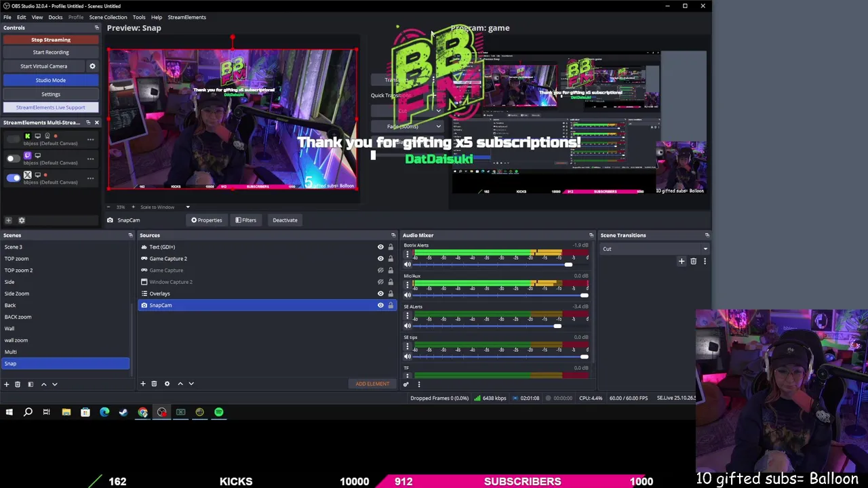Open the Scale to Window dropdown arrow
This screenshot has width=868, height=488.
pyautogui.click(x=188, y=207)
